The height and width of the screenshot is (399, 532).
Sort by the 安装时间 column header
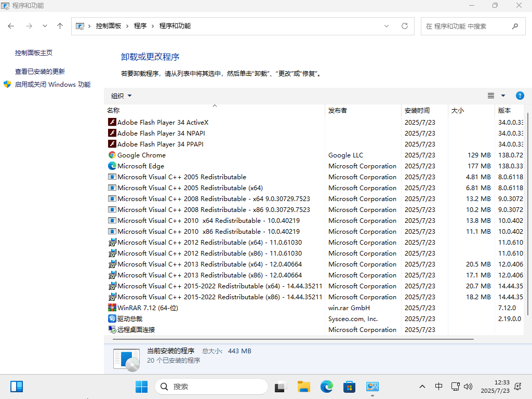424,110
